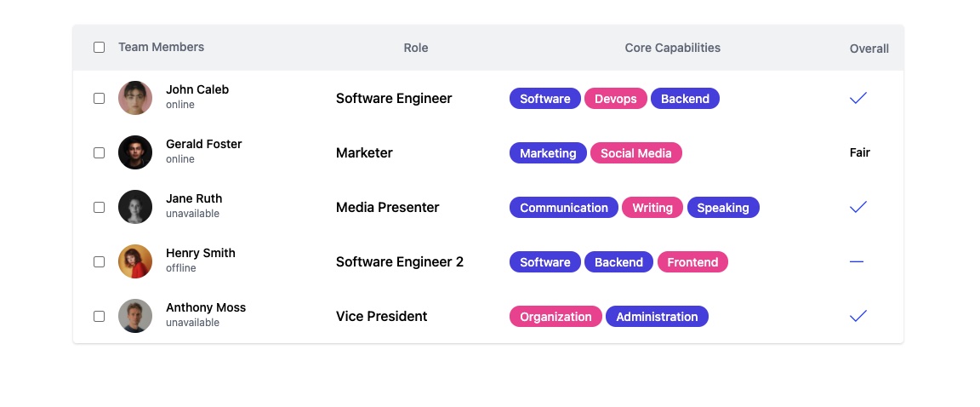Click Anthony Moss's avatar image
This screenshot has height=407, width=980.
pos(135,316)
